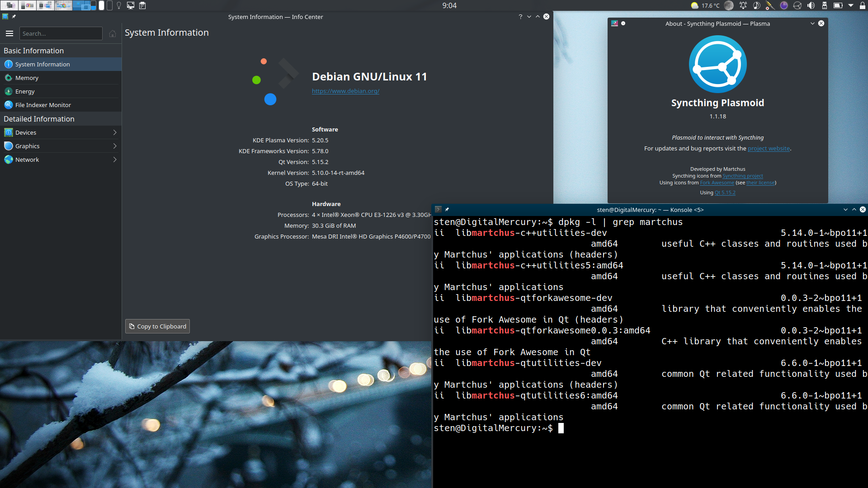Click the home icon beside the search bar
The height and width of the screenshot is (488, 868).
(x=113, y=33)
